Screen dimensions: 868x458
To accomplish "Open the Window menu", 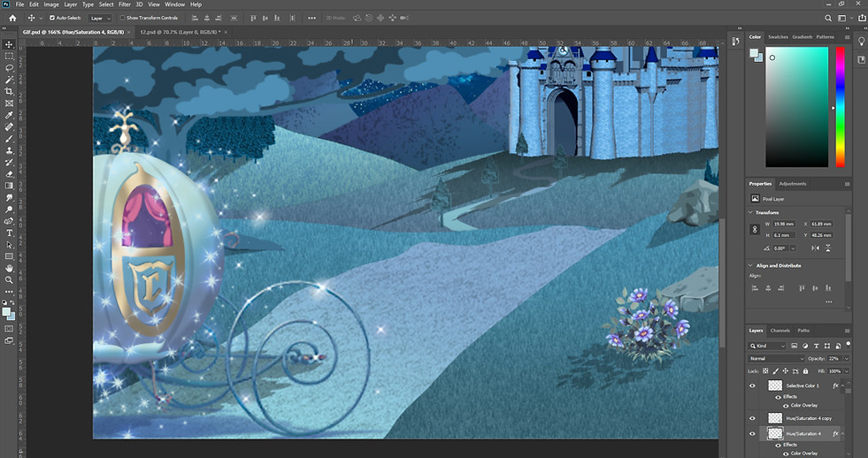I will point(174,4).
